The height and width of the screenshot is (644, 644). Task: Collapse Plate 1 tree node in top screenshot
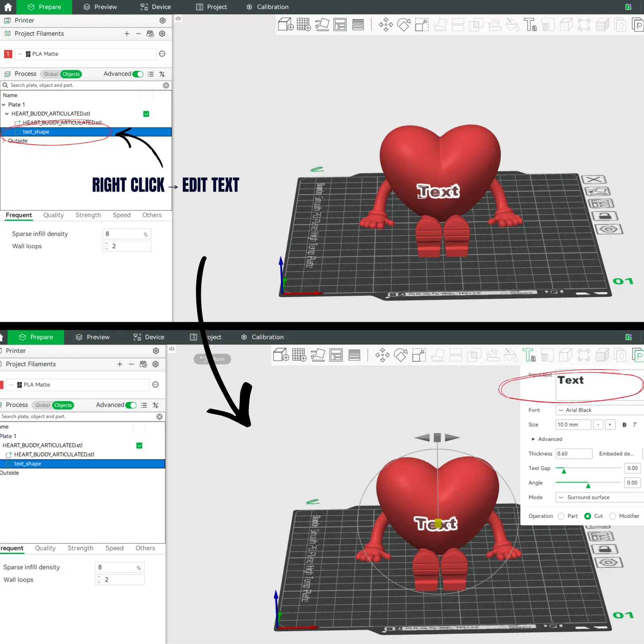(4, 105)
